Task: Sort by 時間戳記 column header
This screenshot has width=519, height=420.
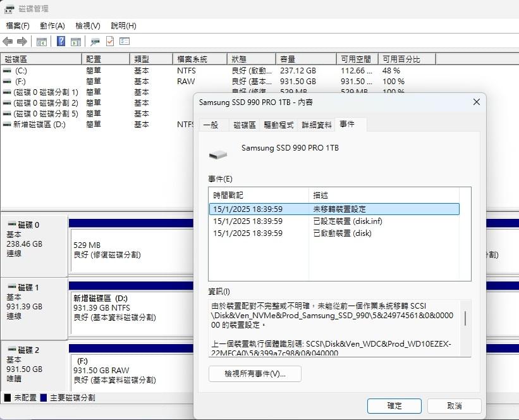Action: (x=259, y=195)
